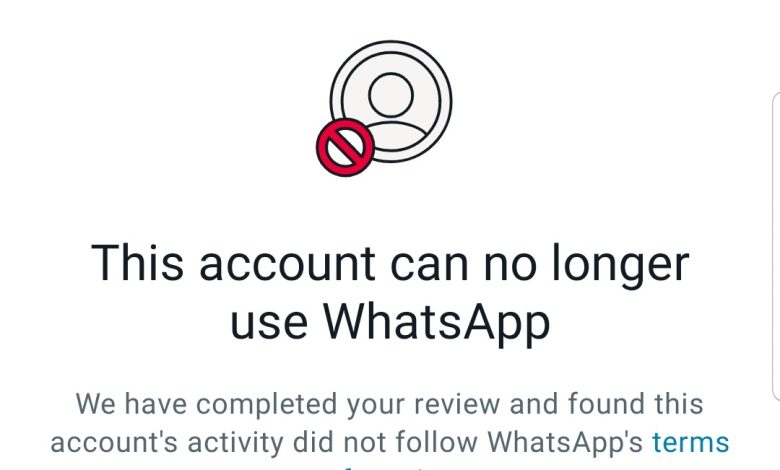Click the word "longer" in the heading
Viewport: 780px width, 470px height.
tap(621, 266)
